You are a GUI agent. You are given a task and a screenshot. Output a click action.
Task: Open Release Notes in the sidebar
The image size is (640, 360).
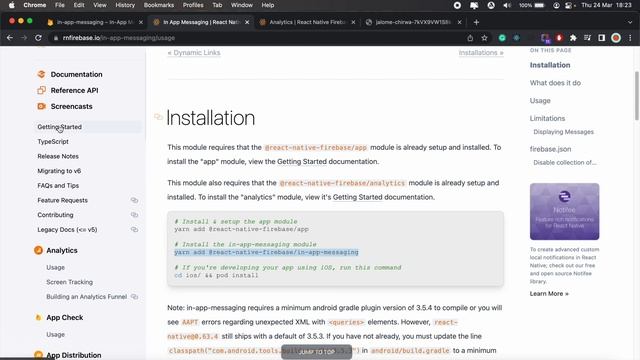point(58,156)
